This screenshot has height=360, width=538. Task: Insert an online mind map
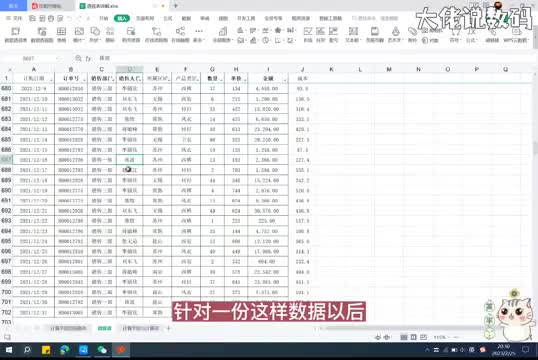180,35
